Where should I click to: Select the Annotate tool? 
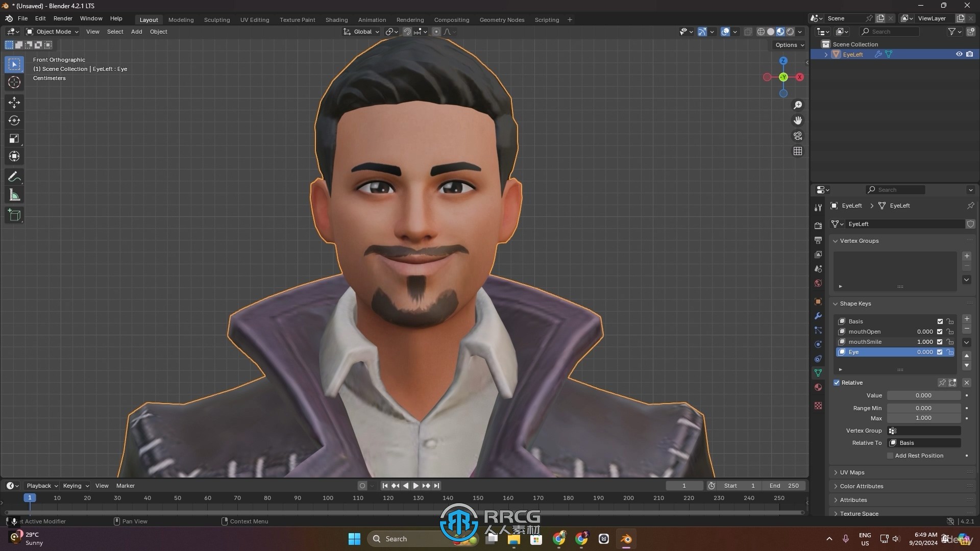click(x=14, y=177)
